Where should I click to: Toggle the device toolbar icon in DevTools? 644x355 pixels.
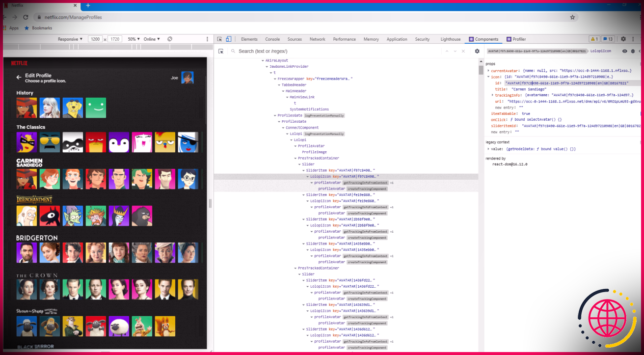point(228,39)
